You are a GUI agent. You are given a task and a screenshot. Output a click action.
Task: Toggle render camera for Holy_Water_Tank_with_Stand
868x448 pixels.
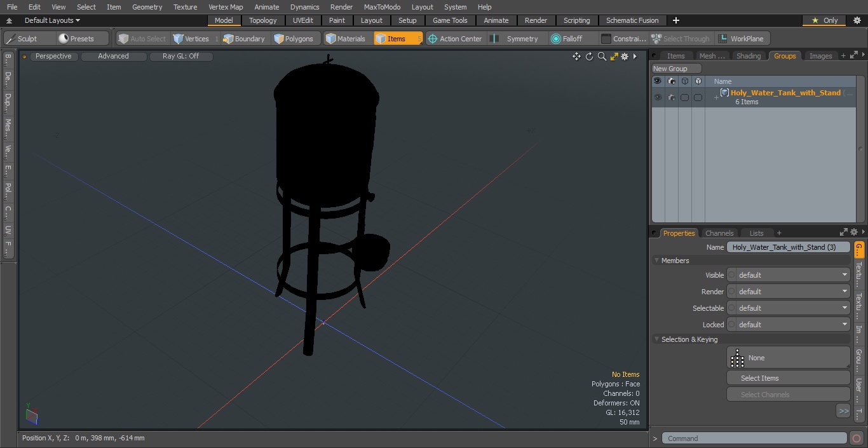point(671,98)
